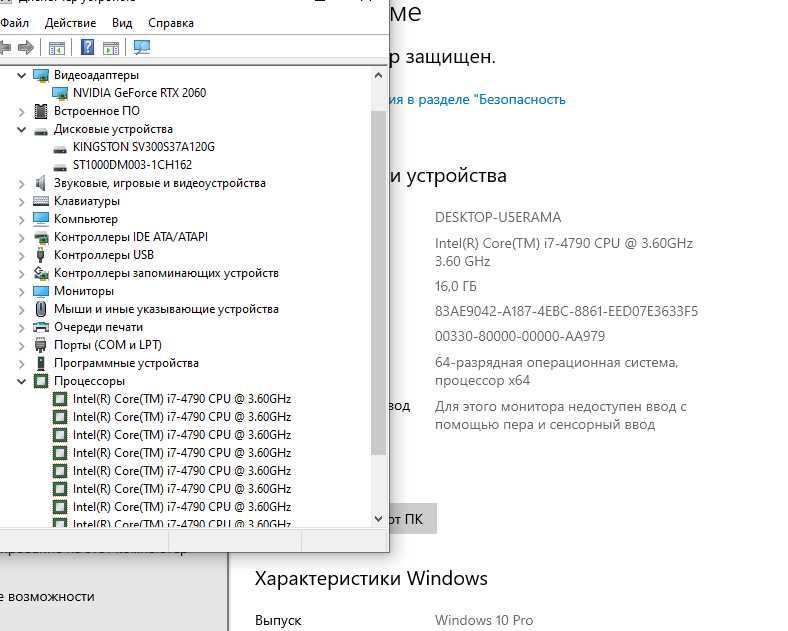This screenshot has width=788, height=631.
Task: Click the Встроенное ПО chip icon
Action: click(41, 111)
